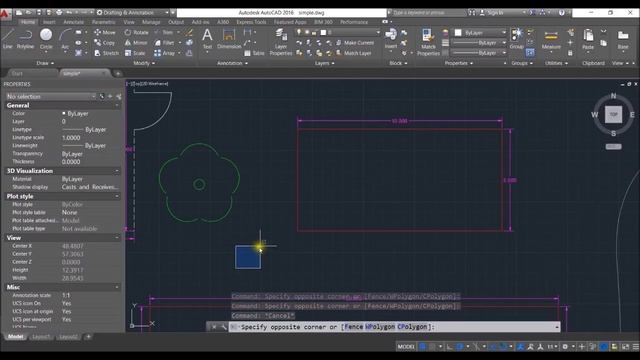
Task: Choose the WPolygon option in command line
Action: (380, 327)
